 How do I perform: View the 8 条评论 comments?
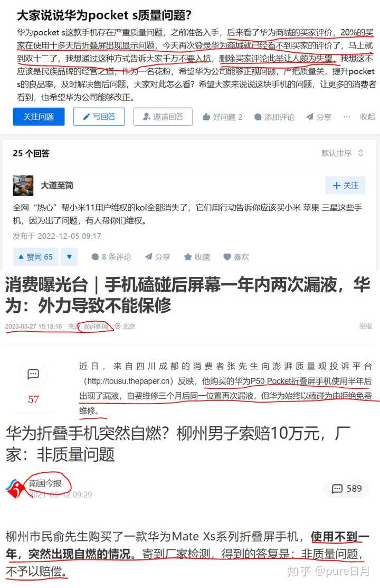pos(111,257)
